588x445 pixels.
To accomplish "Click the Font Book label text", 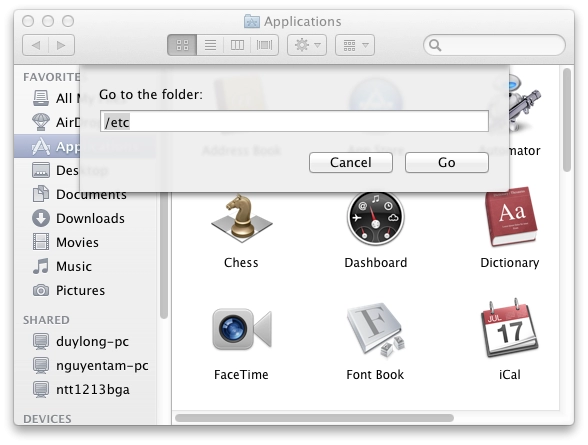I will point(375,375).
